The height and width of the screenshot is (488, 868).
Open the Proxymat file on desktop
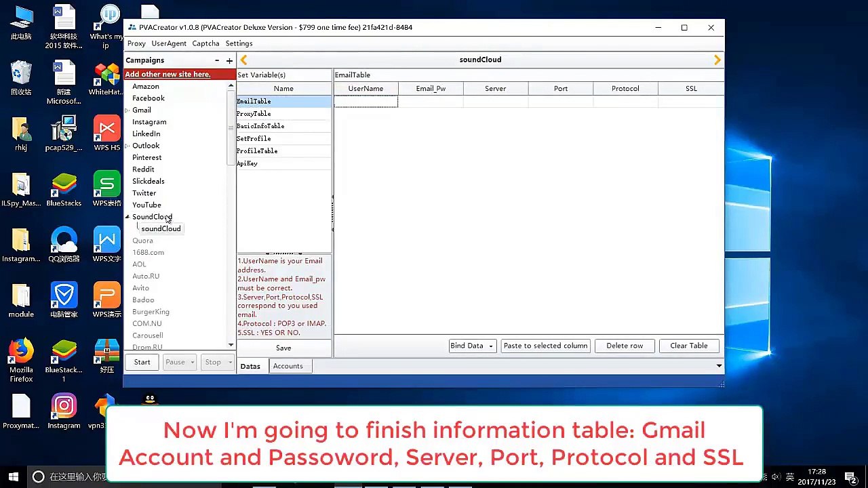(21, 411)
